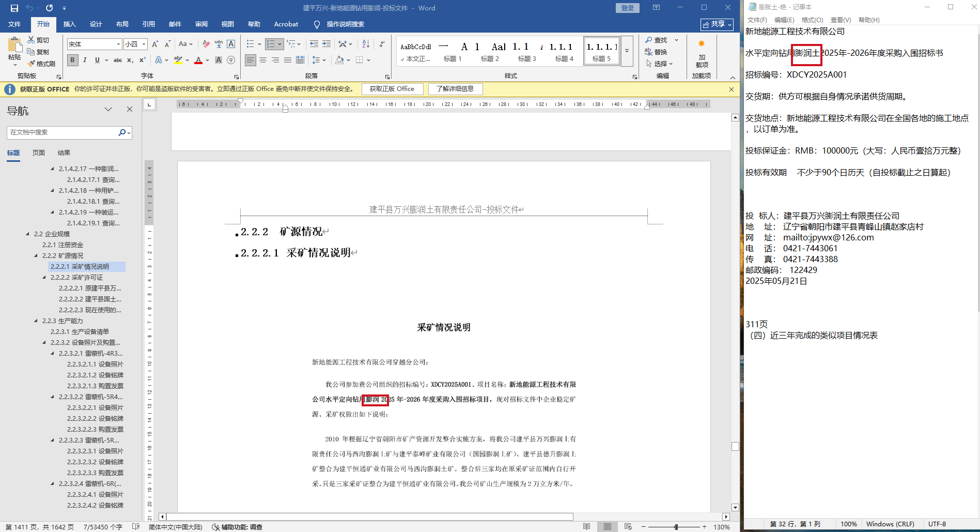Click the 获取正版 Office button
Screen dimensions: 980x532
(392, 89)
